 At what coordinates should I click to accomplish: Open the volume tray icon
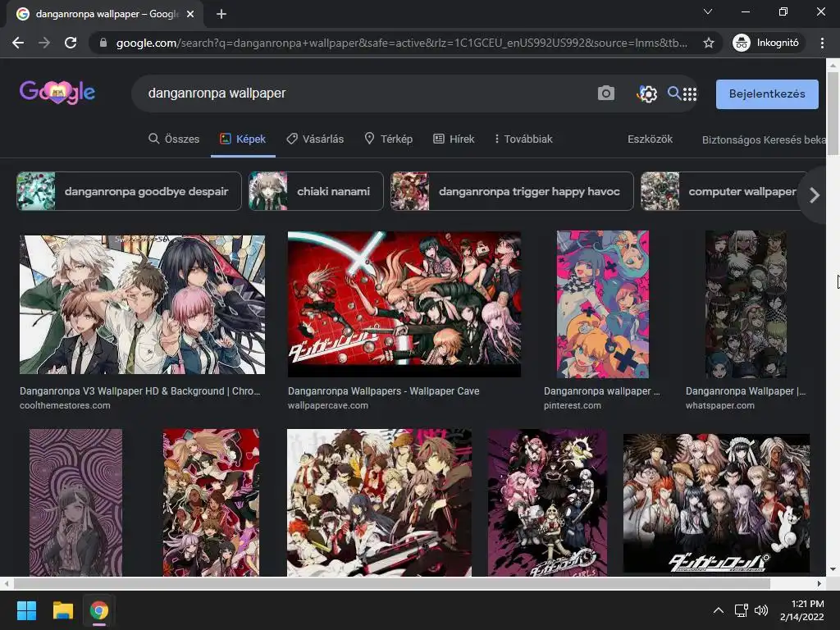tap(760, 610)
